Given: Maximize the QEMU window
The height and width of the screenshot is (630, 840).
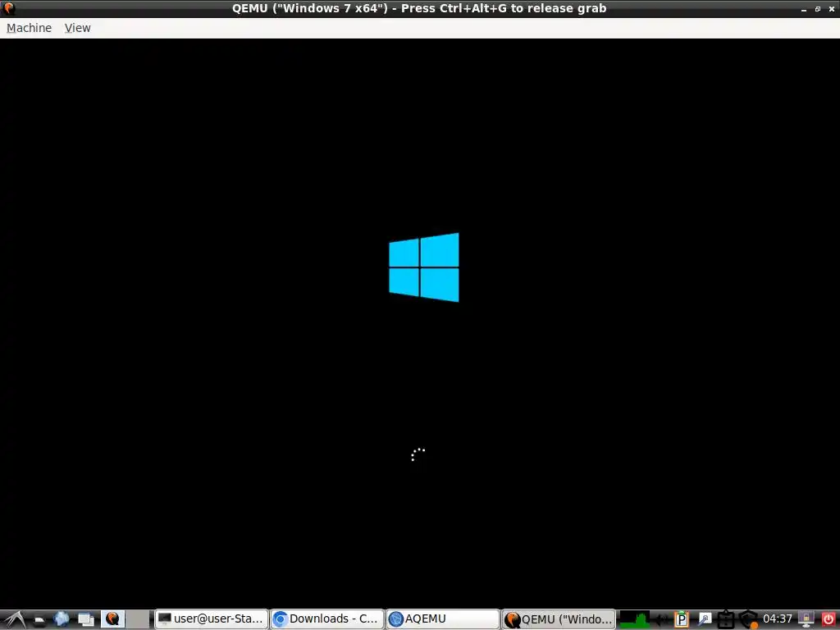Looking at the screenshot, I should pyautogui.click(x=818, y=9).
